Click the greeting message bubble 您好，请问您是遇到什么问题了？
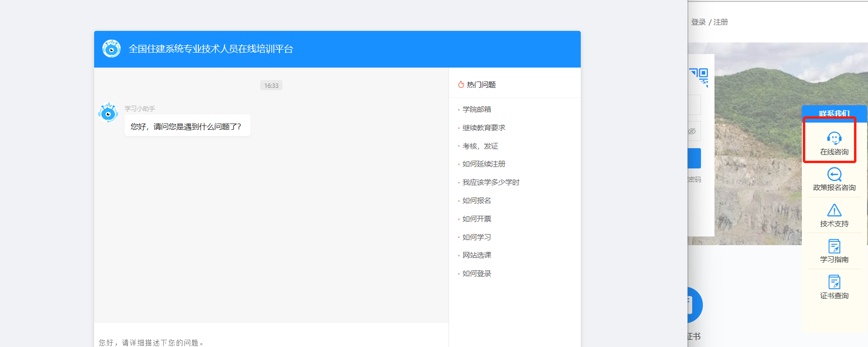Screen dimensions: 868x347 click(187, 125)
